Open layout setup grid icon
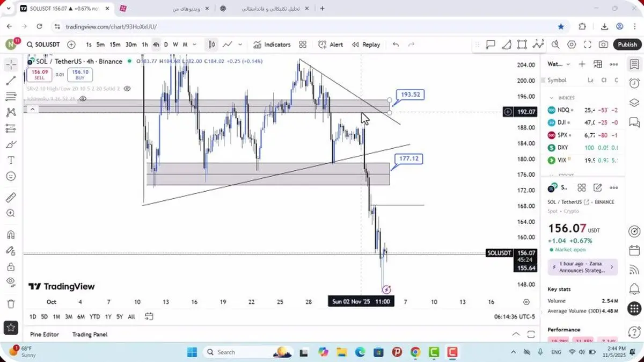Viewport: 644px width, 362px height. click(303, 45)
